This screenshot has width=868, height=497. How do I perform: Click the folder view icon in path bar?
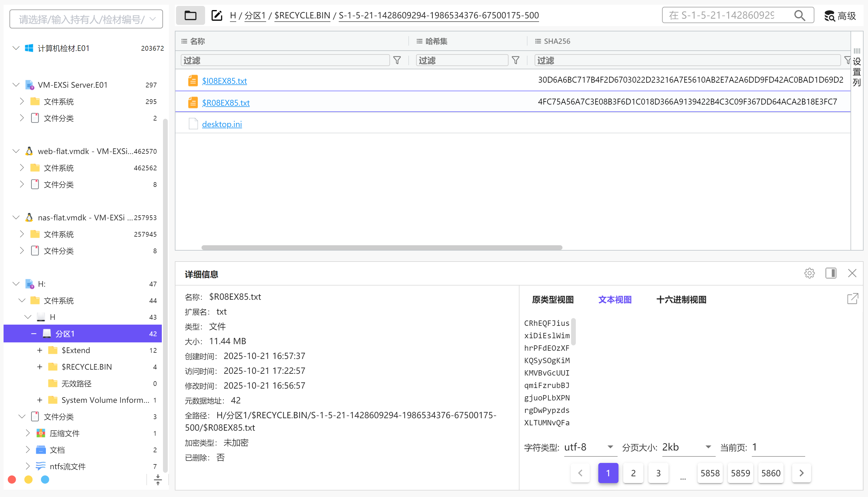pyautogui.click(x=190, y=15)
